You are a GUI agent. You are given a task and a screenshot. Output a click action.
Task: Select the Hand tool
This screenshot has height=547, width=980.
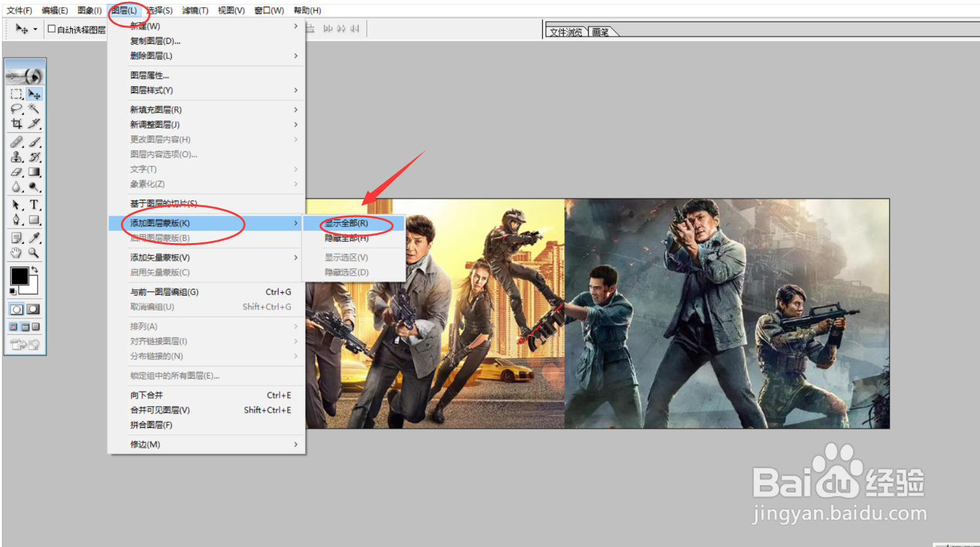click(16, 253)
